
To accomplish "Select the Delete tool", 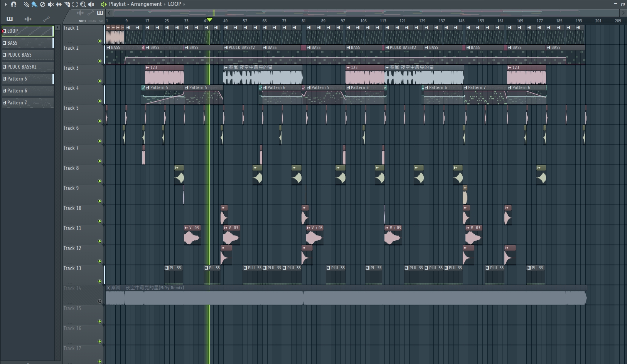I will pos(42,4).
